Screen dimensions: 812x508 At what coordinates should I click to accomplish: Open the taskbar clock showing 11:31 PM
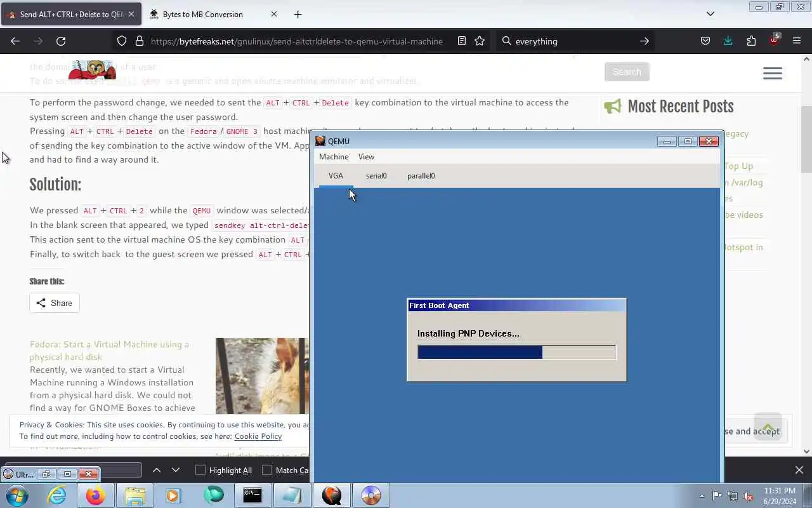coord(780,496)
